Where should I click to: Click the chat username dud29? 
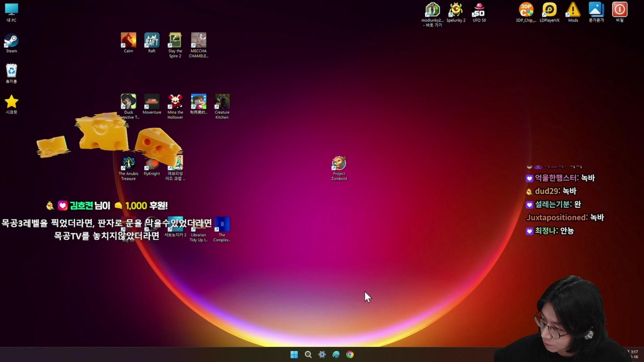[548, 191]
